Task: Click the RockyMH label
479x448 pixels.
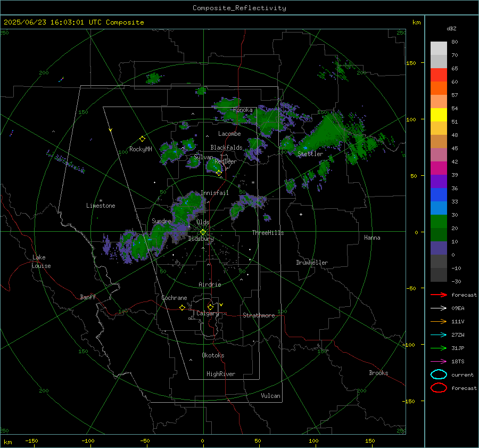Action: tap(141, 149)
